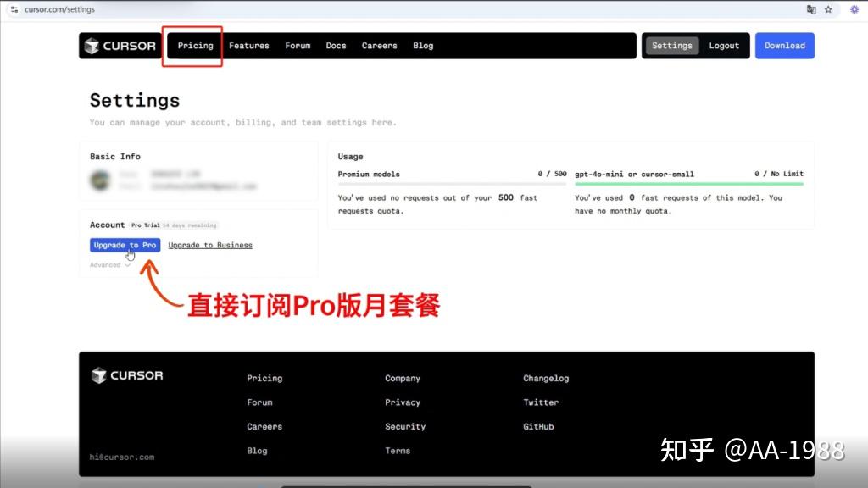The height and width of the screenshot is (488, 868).
Task: Visit GitHub via the footer link
Action: point(538,426)
